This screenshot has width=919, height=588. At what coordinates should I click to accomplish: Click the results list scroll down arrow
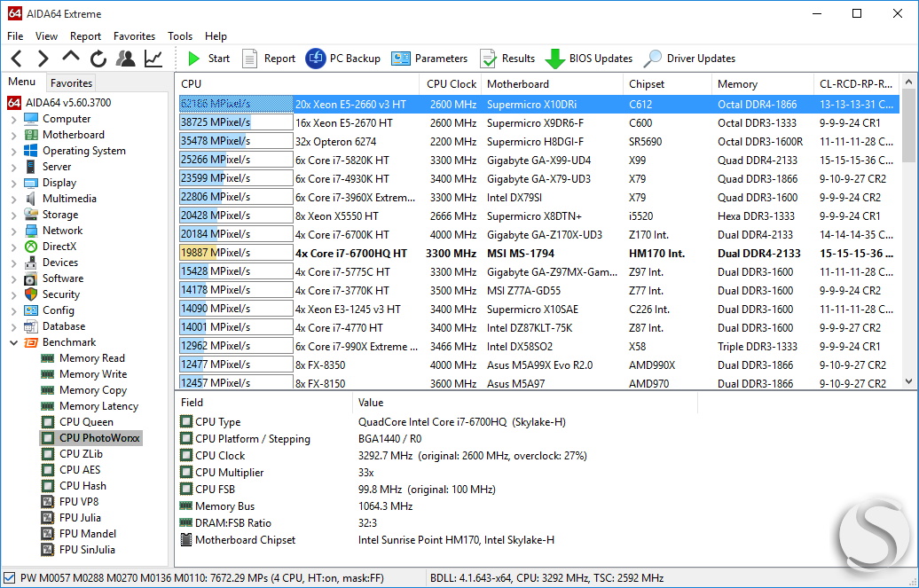909,381
